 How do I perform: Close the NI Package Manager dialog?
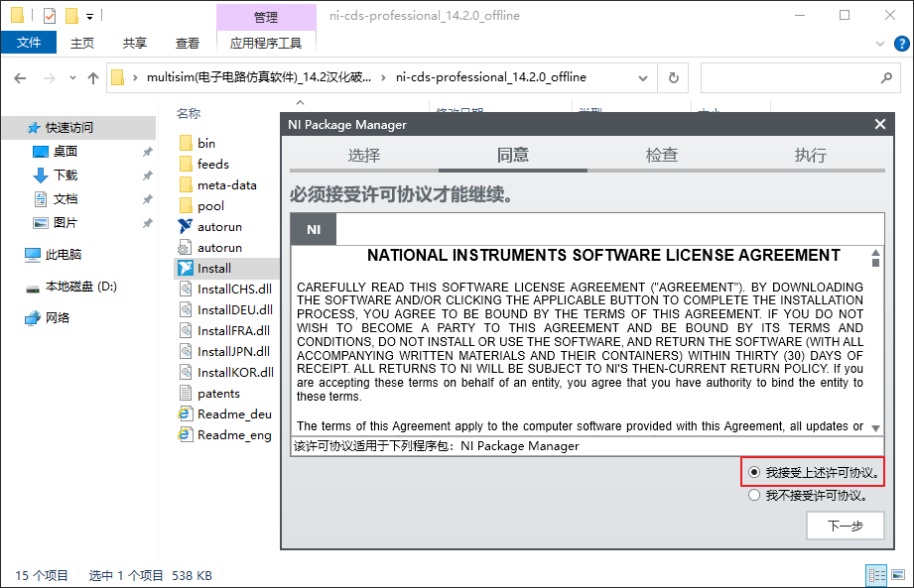tap(880, 124)
